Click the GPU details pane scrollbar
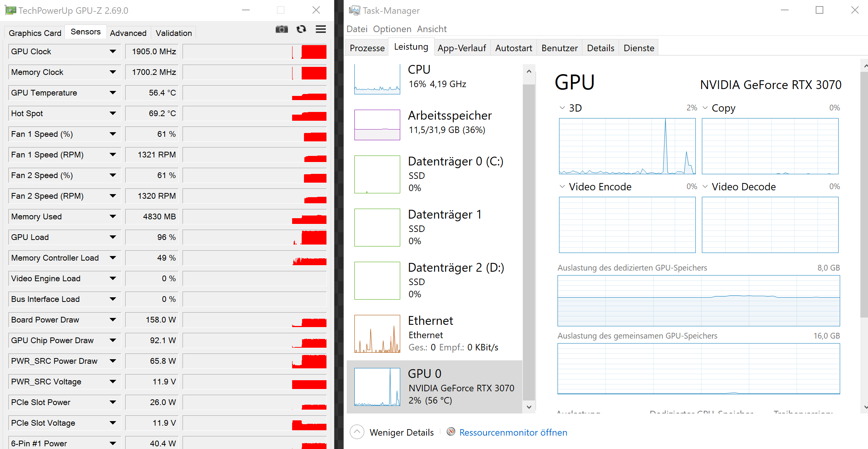The height and width of the screenshot is (449, 868). [x=864, y=194]
